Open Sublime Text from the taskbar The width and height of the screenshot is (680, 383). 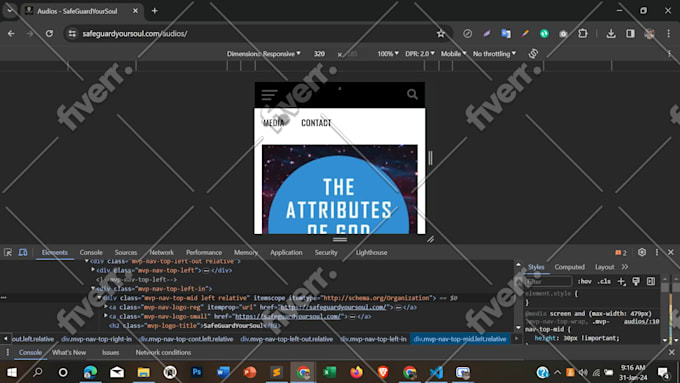pyautogui.click(x=276, y=372)
